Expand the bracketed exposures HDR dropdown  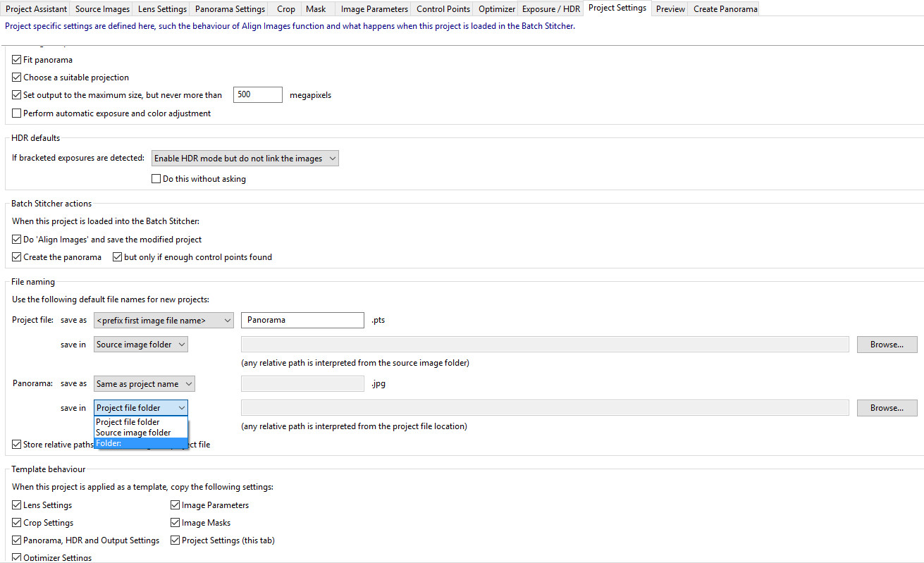point(245,159)
